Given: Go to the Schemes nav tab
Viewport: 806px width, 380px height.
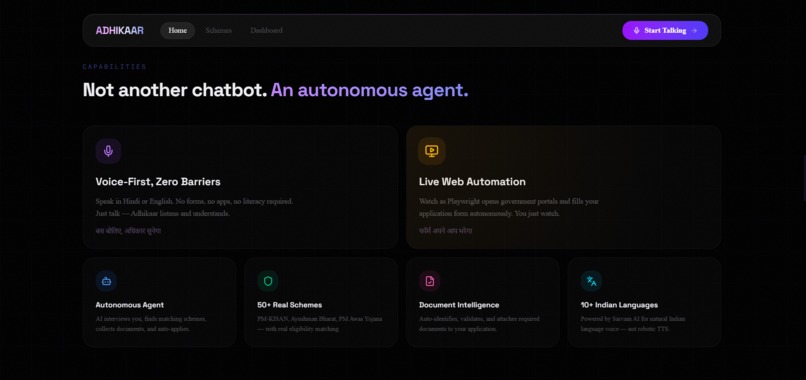Looking at the screenshot, I should pos(218,30).
